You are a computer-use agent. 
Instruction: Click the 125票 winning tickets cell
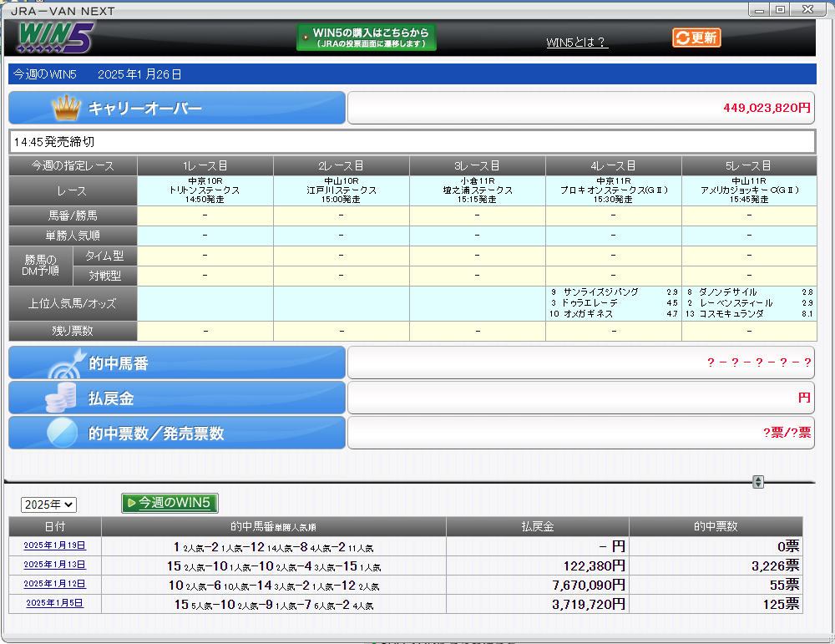pos(716,604)
